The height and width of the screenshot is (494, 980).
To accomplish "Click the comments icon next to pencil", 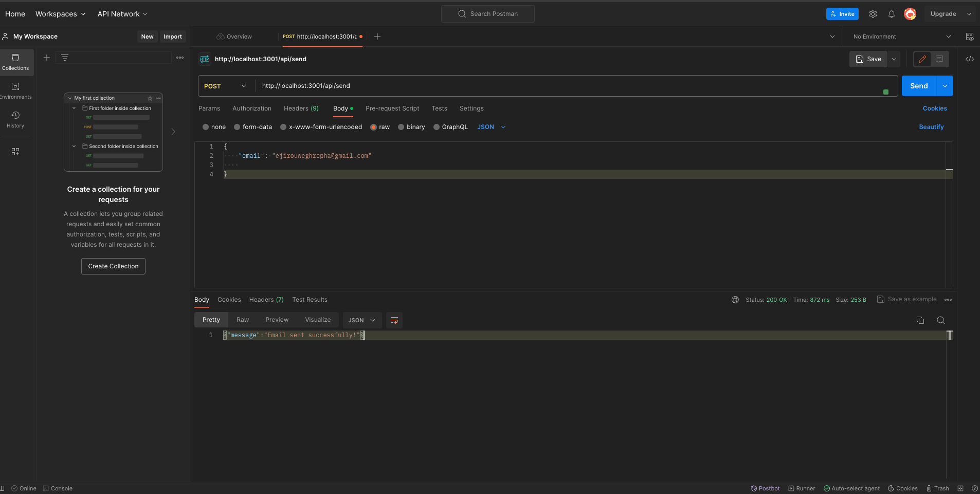I will [939, 59].
